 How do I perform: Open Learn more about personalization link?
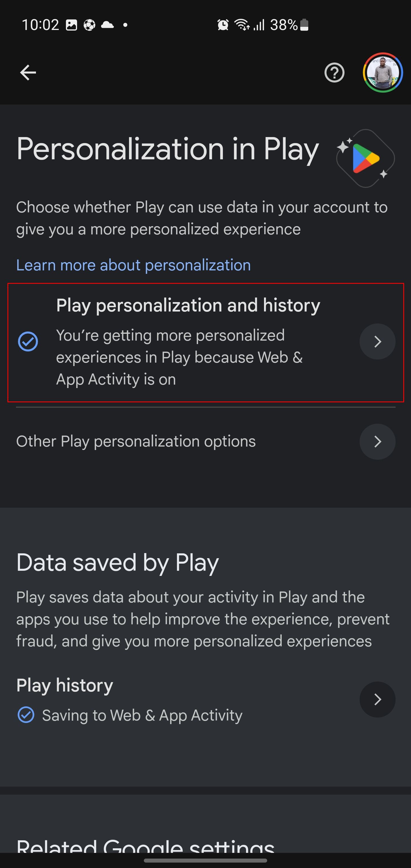[x=133, y=265]
